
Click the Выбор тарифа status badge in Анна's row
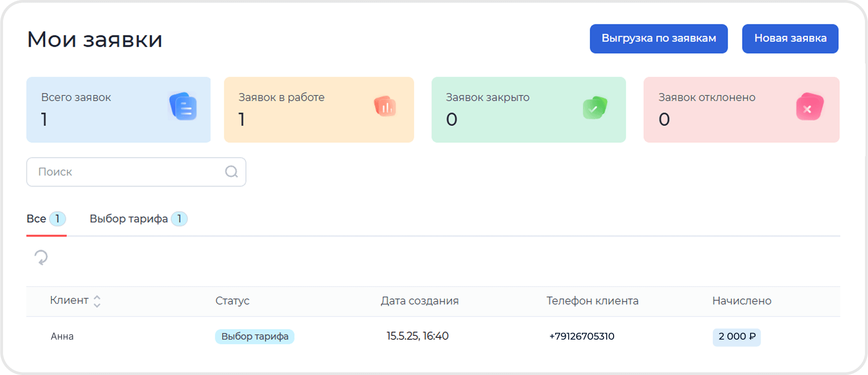[255, 336]
